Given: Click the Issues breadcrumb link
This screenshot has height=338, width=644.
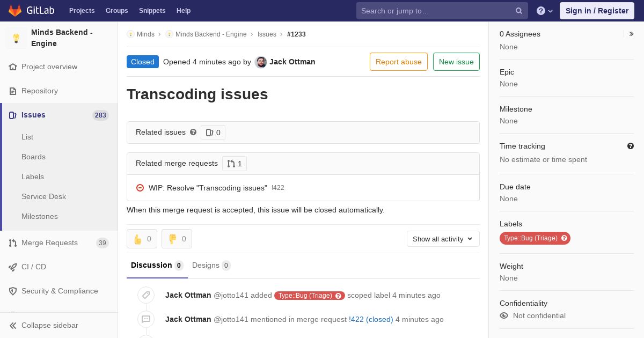Looking at the screenshot, I should point(267,34).
